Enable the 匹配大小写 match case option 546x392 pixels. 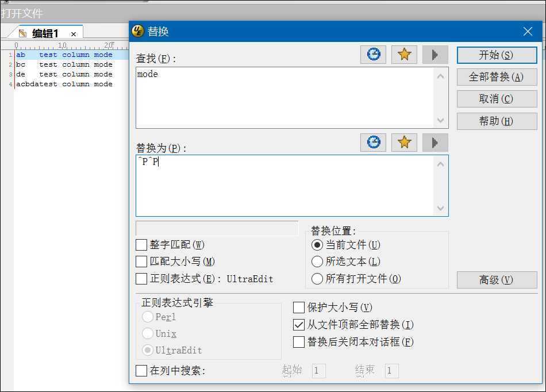(141, 262)
